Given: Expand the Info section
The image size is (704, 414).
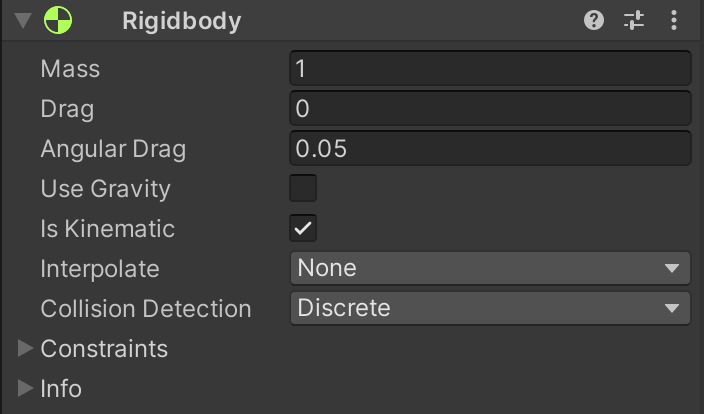Looking at the screenshot, I should [x=26, y=389].
